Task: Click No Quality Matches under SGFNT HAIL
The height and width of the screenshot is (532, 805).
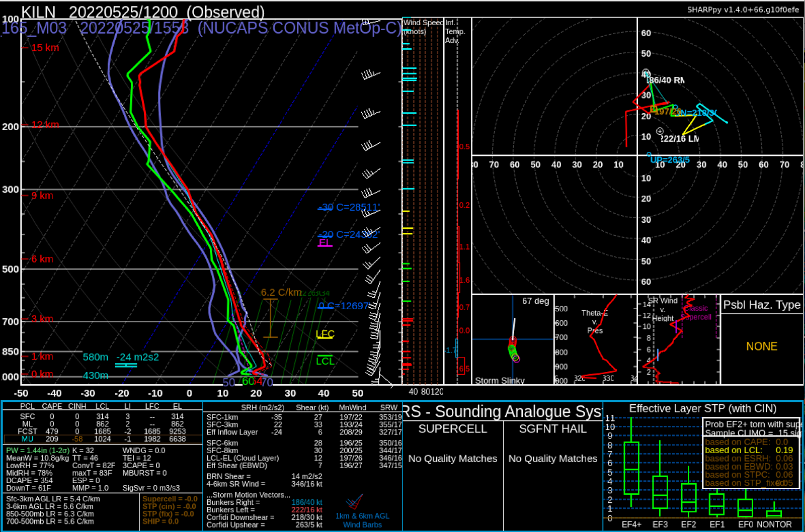Action: tap(553, 459)
